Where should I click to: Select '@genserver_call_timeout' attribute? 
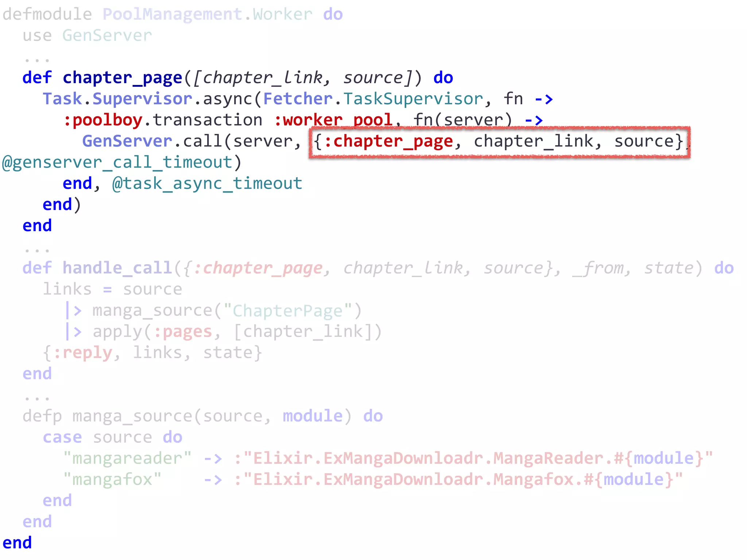pos(117,163)
